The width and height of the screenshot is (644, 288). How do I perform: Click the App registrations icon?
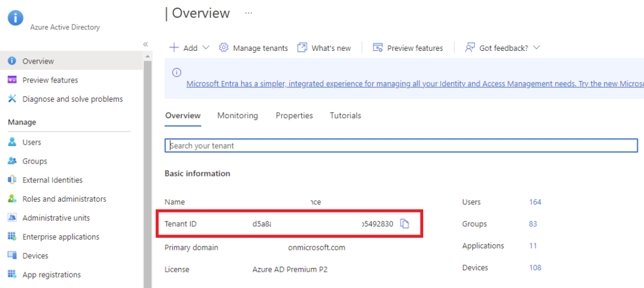click(12, 274)
